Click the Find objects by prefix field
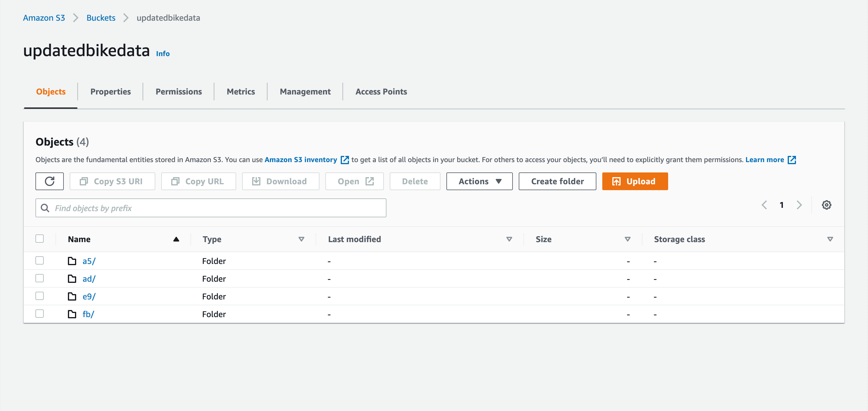 tap(216, 208)
